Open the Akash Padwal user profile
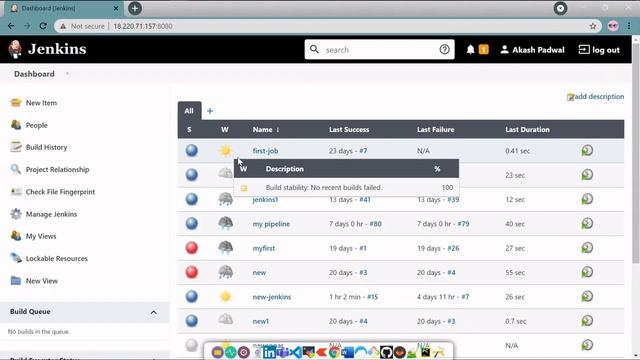 [533, 49]
